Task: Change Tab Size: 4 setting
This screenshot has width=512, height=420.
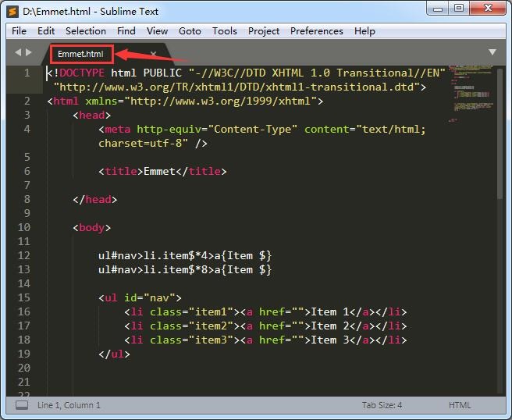Action: point(382,405)
